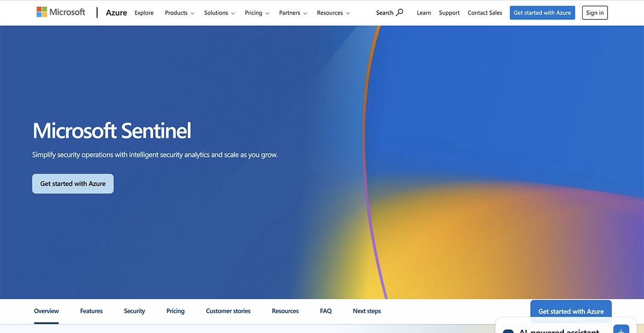This screenshot has height=333, width=644.
Task: Open the FAQ tab
Action: pos(325,311)
